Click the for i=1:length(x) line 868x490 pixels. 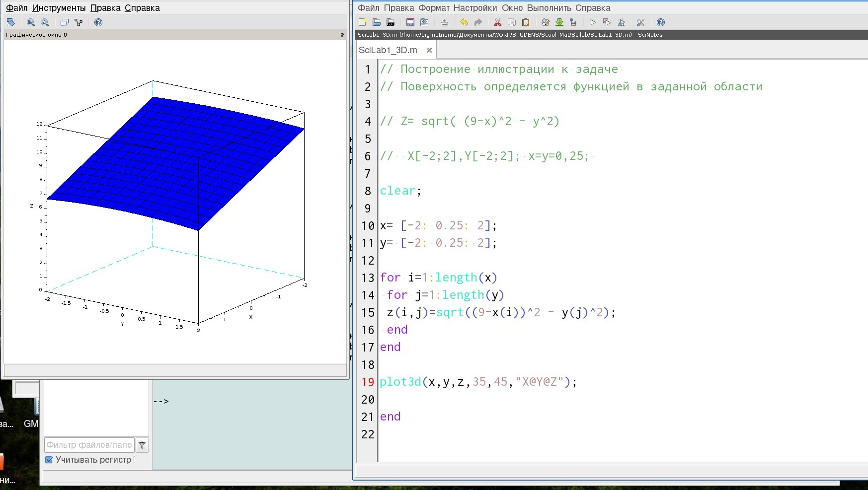(x=439, y=278)
